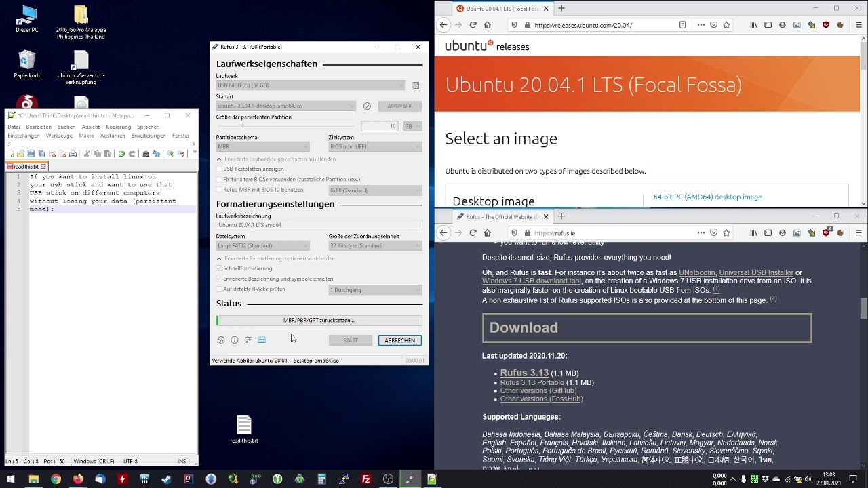Toggle Schnellformatierung checkbox
The image size is (868, 488).
pyautogui.click(x=219, y=268)
